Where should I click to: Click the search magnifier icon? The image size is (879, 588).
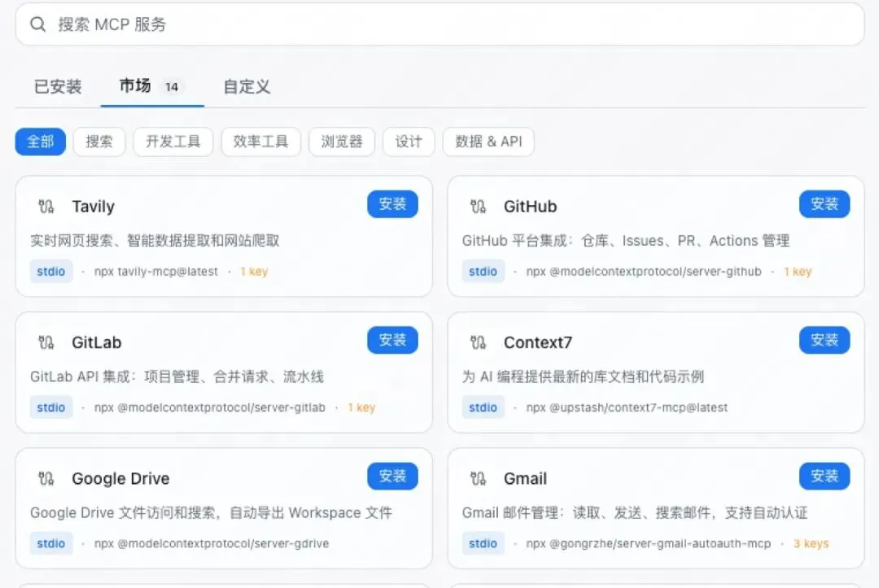37,24
